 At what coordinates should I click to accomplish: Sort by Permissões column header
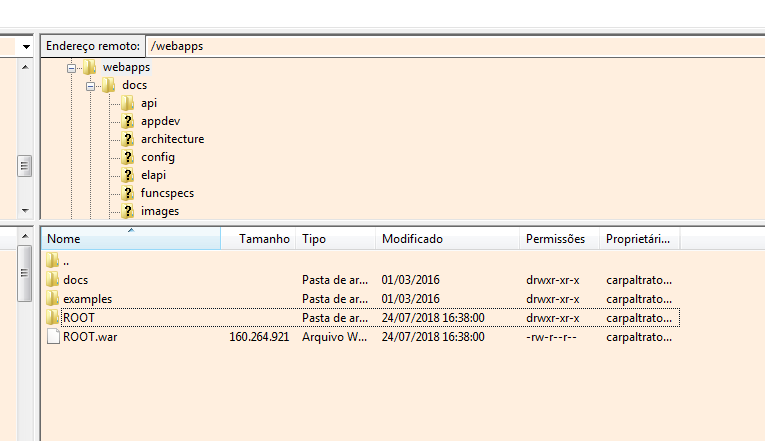pos(560,239)
